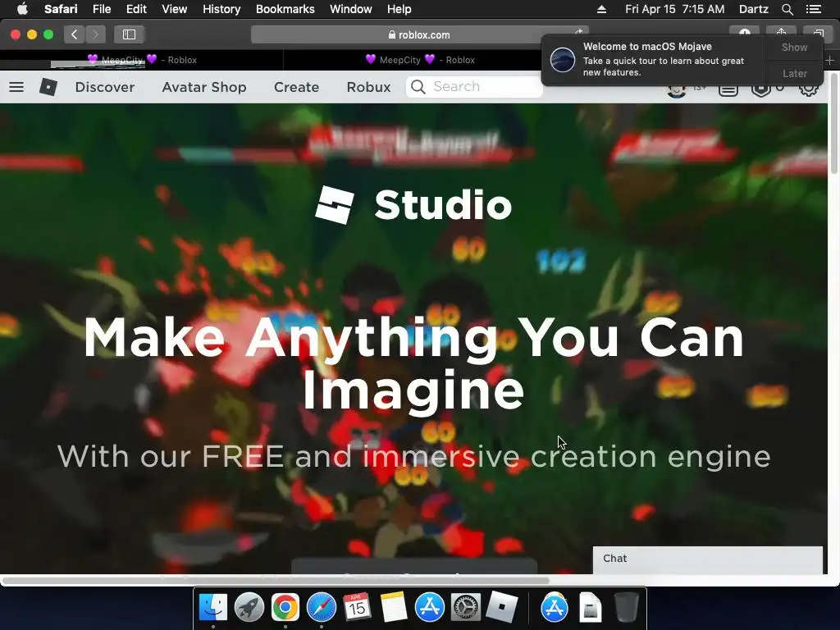The height and width of the screenshot is (630, 840).
Task: Open the History menu
Action: (221, 9)
